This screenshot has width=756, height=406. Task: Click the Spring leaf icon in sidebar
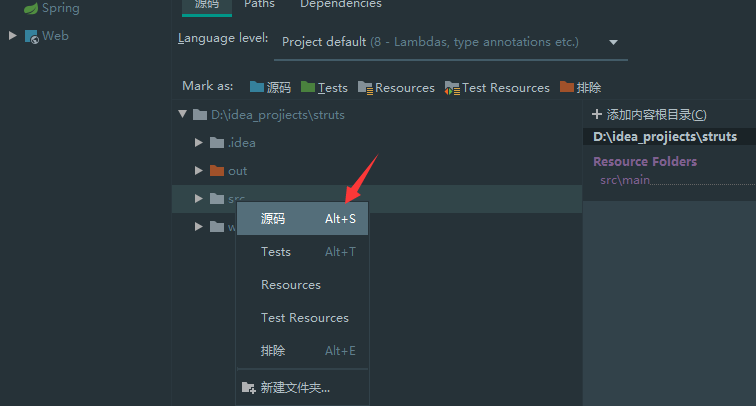tap(31, 8)
